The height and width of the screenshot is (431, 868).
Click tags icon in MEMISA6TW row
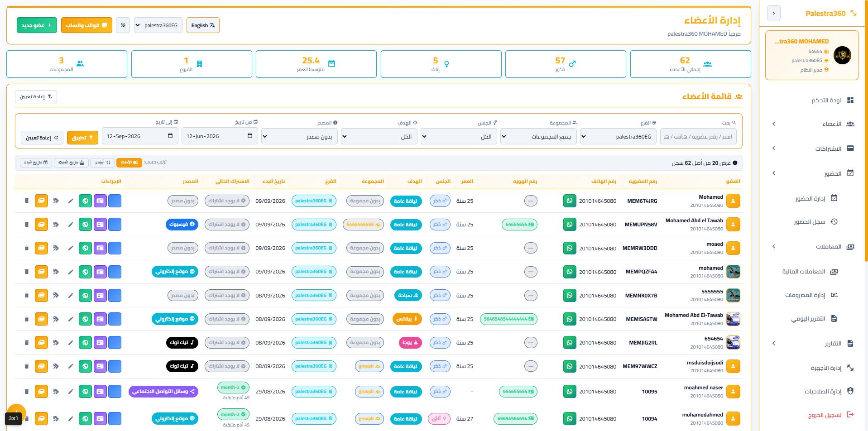pos(56,319)
